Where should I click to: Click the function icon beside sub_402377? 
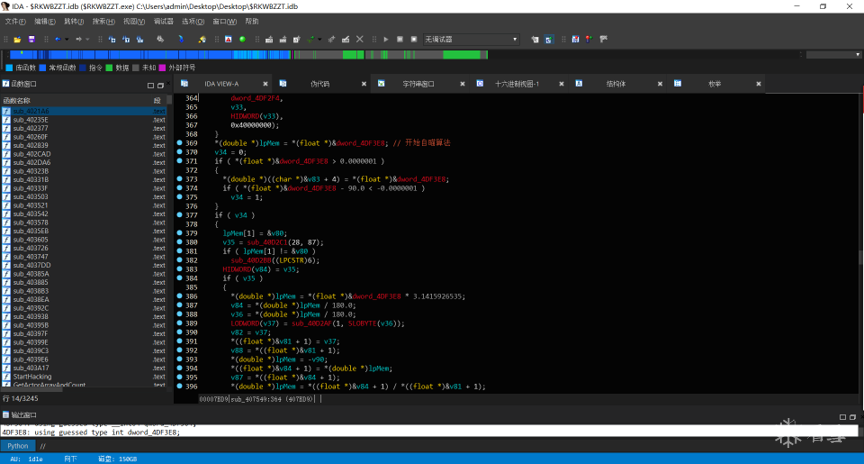[7, 128]
